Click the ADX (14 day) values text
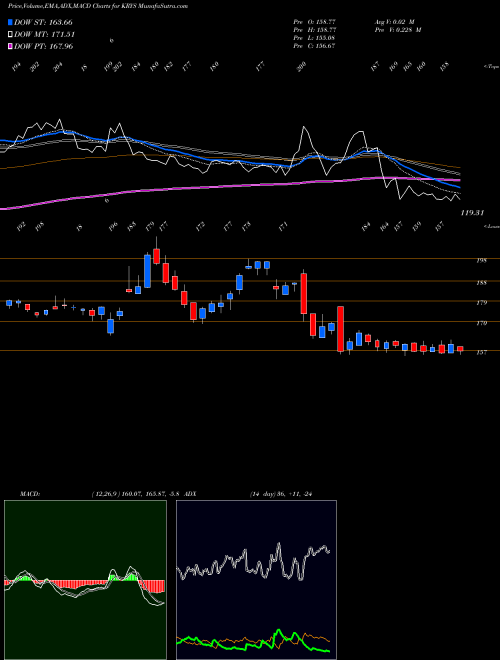This screenshot has width=500, height=660. pyautogui.click(x=281, y=494)
